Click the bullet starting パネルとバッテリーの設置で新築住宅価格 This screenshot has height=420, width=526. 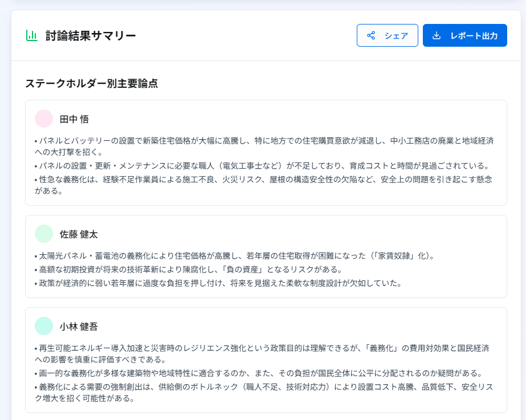tap(264, 146)
